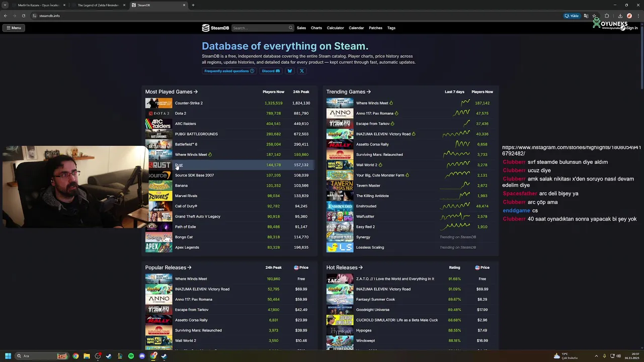Image resolution: width=644 pixels, height=362 pixels.
Task: Open the Popular Releases section
Action: click(x=169, y=267)
